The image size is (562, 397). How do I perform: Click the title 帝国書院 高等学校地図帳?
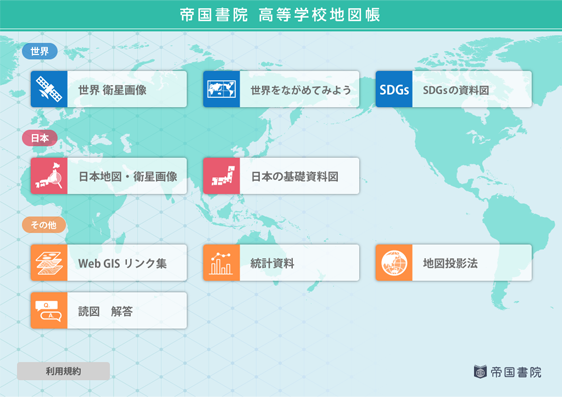280,15
